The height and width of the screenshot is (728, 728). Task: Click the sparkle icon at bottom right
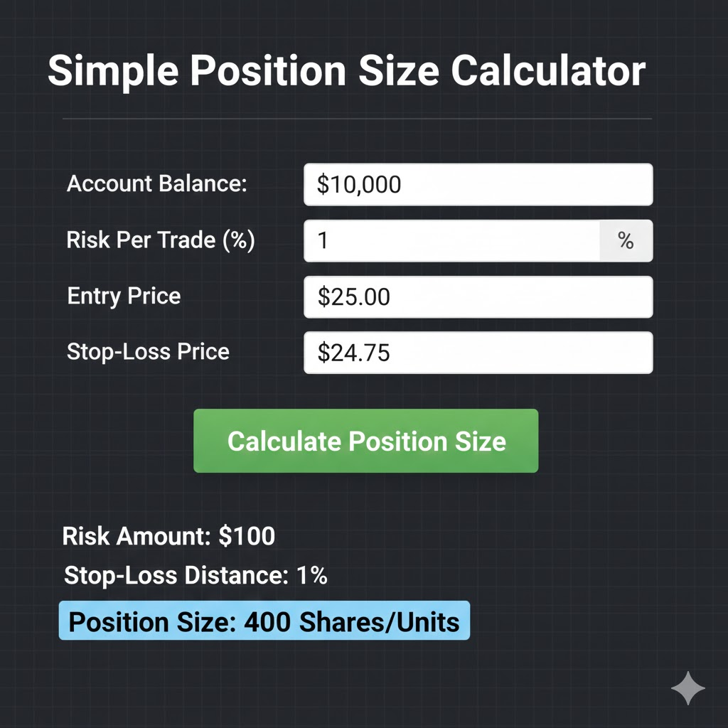(x=687, y=687)
